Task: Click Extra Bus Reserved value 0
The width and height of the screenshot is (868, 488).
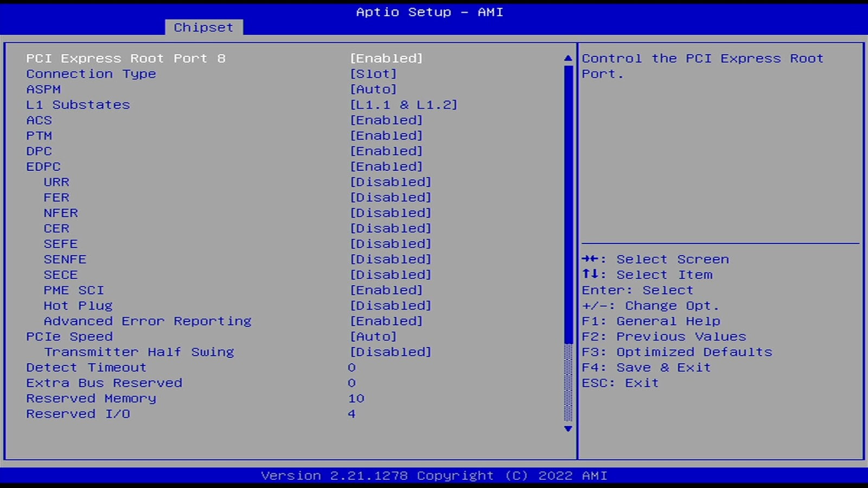Action: [352, 383]
